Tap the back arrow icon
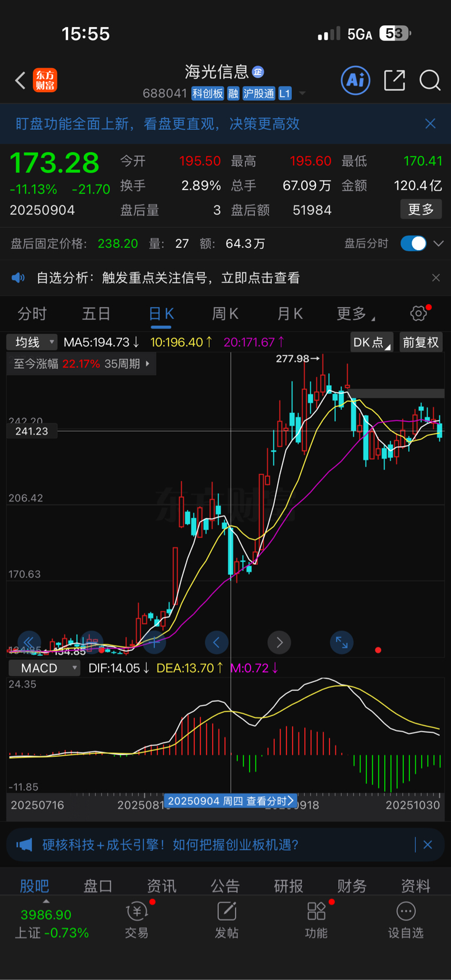451x980 pixels. [21, 80]
